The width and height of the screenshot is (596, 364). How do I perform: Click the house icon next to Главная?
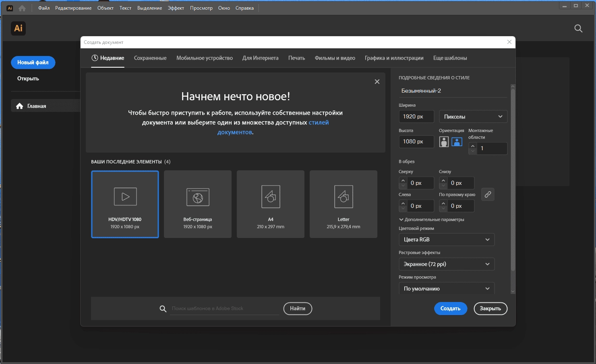(19, 106)
